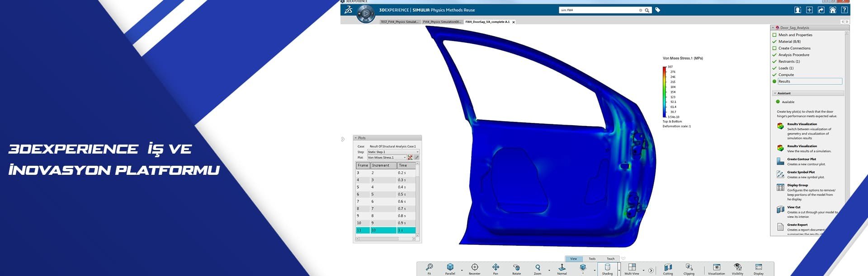Clear the search field with the X icon
Screen dimensions: 868x276
pyautogui.click(x=640, y=10)
